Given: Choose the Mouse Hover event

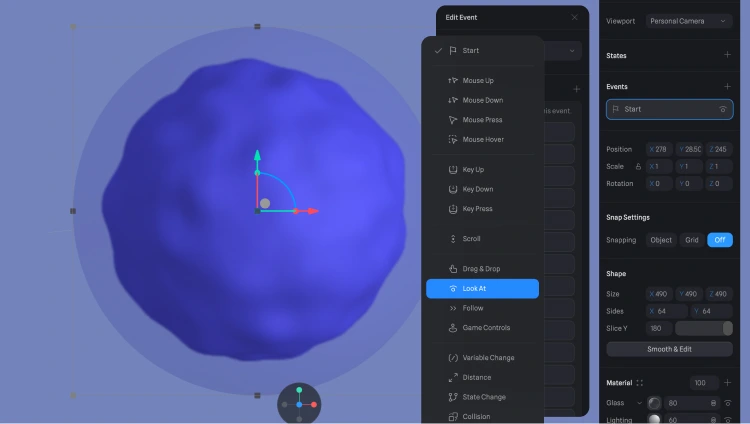Looking at the screenshot, I should coord(482,139).
